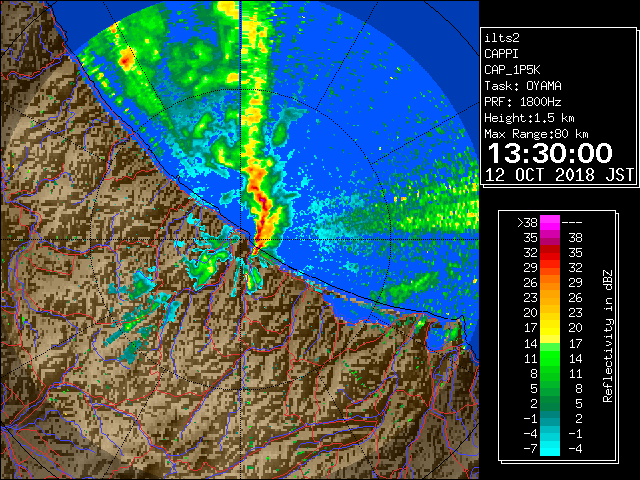This screenshot has width=640, height=480.
Task: Click the "Reflectivity in dBZ" axis title
Action: pos(608,336)
